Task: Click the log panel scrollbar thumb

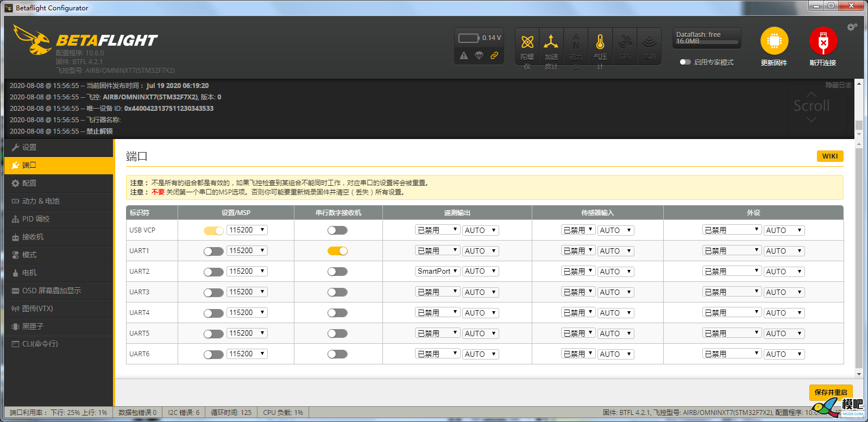Action: click(x=859, y=125)
